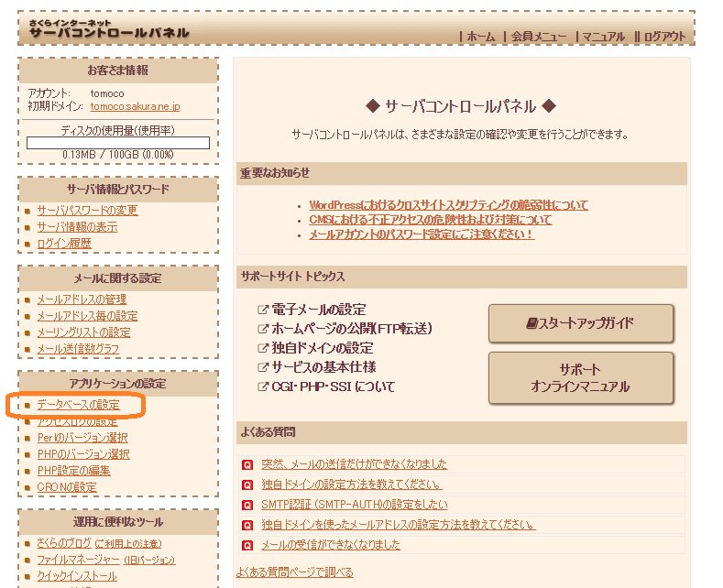Viewport: 723px width, 588px height.
Task: Click book icon on スタートアップガイド button
Action: click(x=531, y=323)
